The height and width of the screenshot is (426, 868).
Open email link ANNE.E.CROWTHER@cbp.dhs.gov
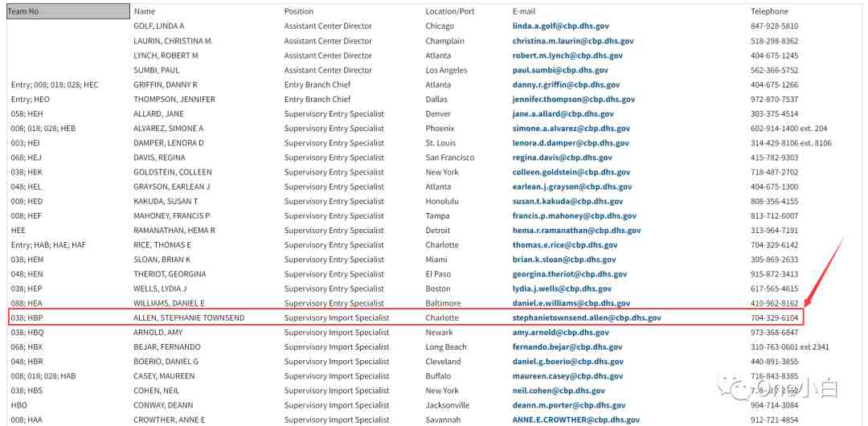point(576,420)
